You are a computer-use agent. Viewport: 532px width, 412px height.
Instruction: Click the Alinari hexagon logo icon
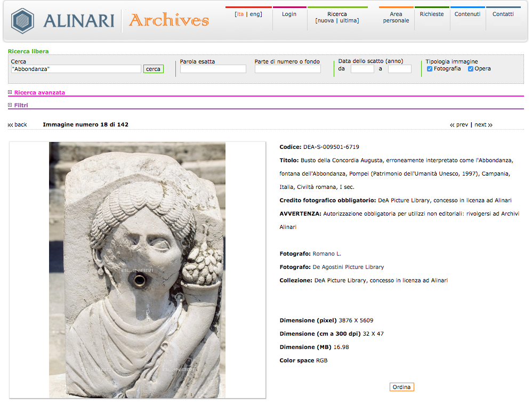(x=22, y=21)
